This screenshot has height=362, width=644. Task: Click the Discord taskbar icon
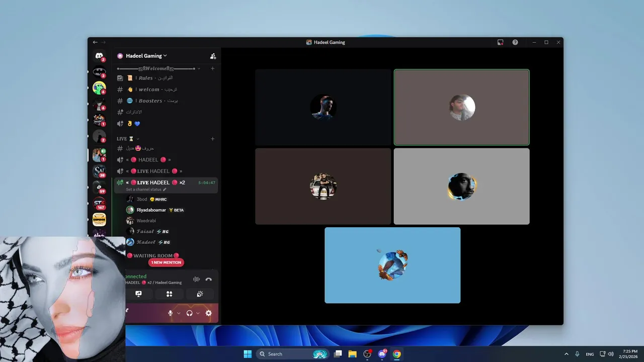click(x=382, y=354)
